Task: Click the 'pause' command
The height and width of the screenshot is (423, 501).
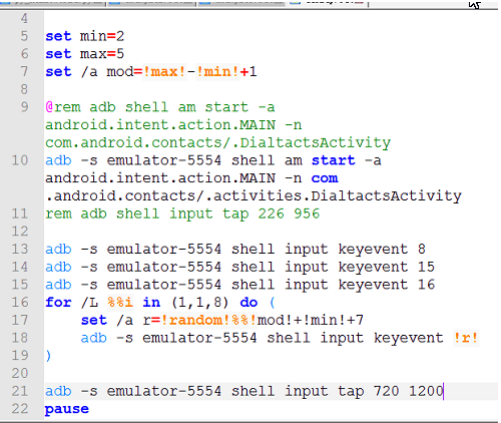Action: pyautogui.click(x=67, y=409)
